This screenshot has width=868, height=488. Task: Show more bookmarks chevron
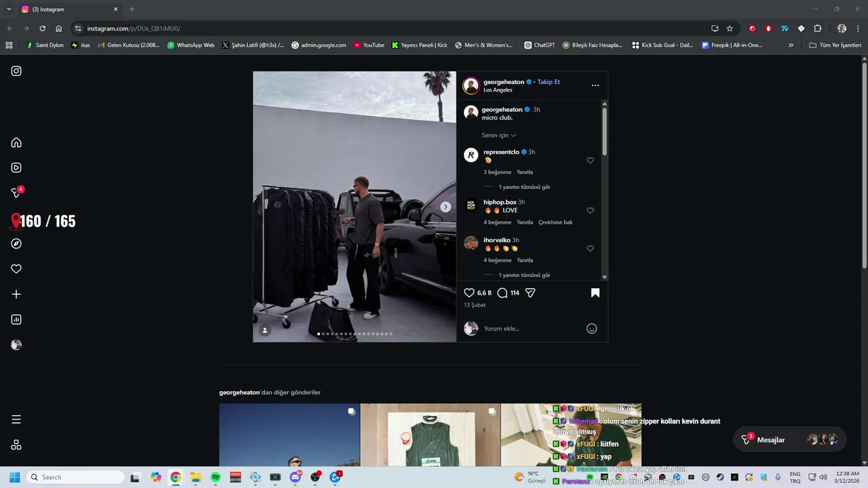point(791,45)
